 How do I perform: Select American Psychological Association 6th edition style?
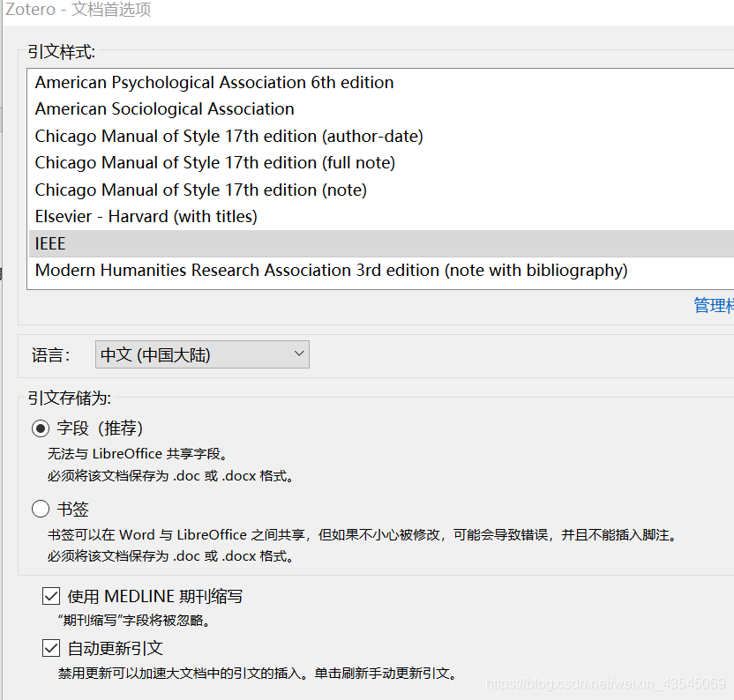point(381,82)
